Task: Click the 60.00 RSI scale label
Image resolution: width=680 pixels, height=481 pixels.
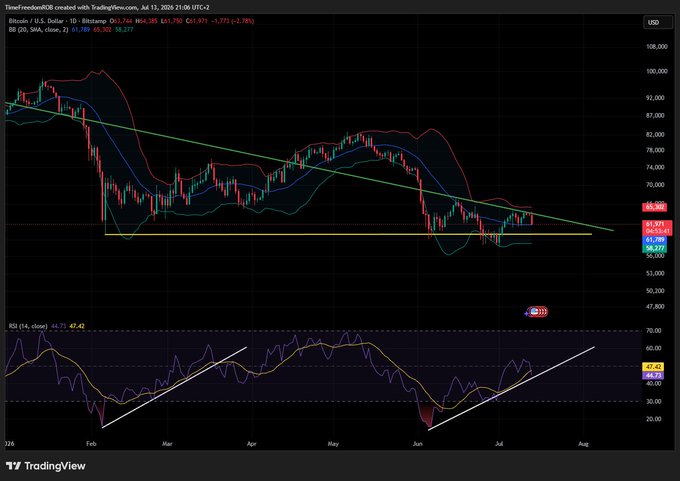Action: point(654,348)
